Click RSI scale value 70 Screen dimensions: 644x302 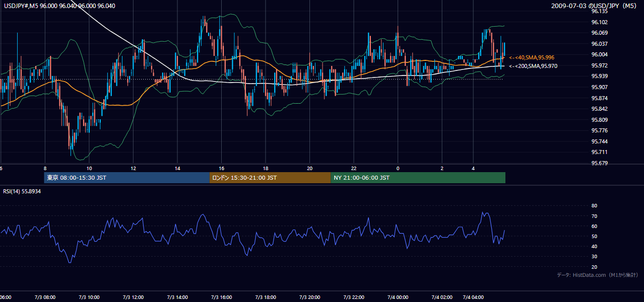point(594,216)
